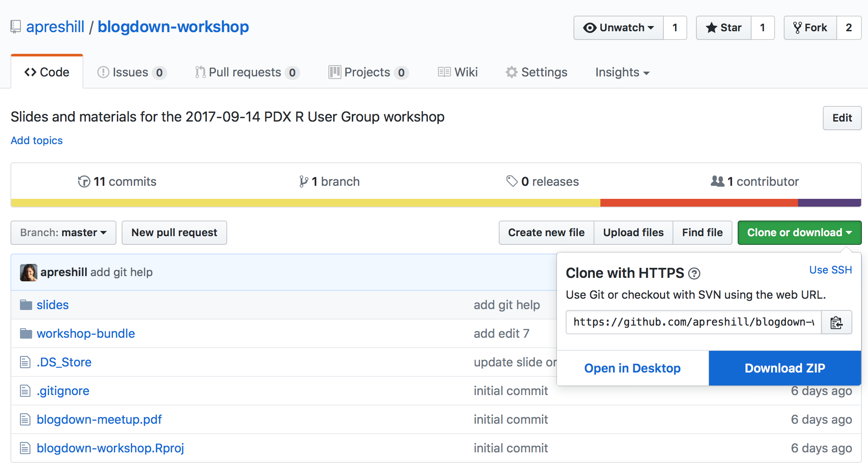Switch to the Issues tab
Viewport: 868px width, 468px height.
[x=131, y=72]
